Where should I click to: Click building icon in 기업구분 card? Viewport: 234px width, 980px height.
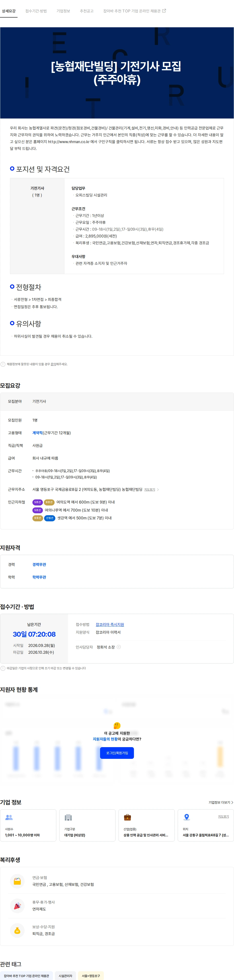coord(68,817)
